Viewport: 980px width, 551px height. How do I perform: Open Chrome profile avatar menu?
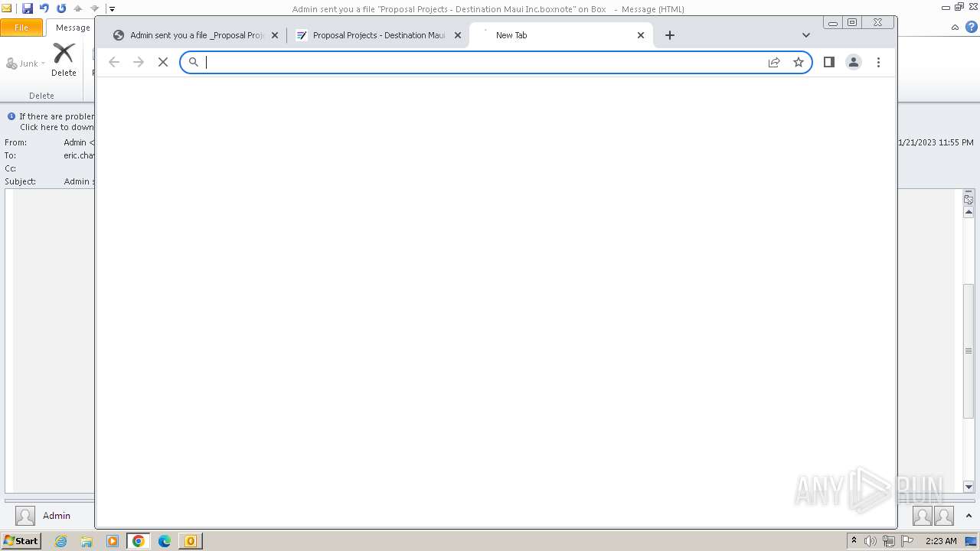[x=854, y=62]
